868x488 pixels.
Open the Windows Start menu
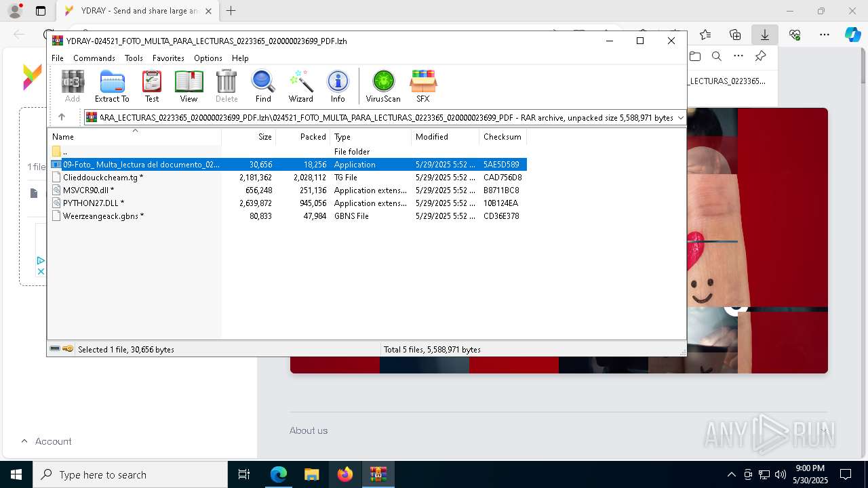coord(16,474)
